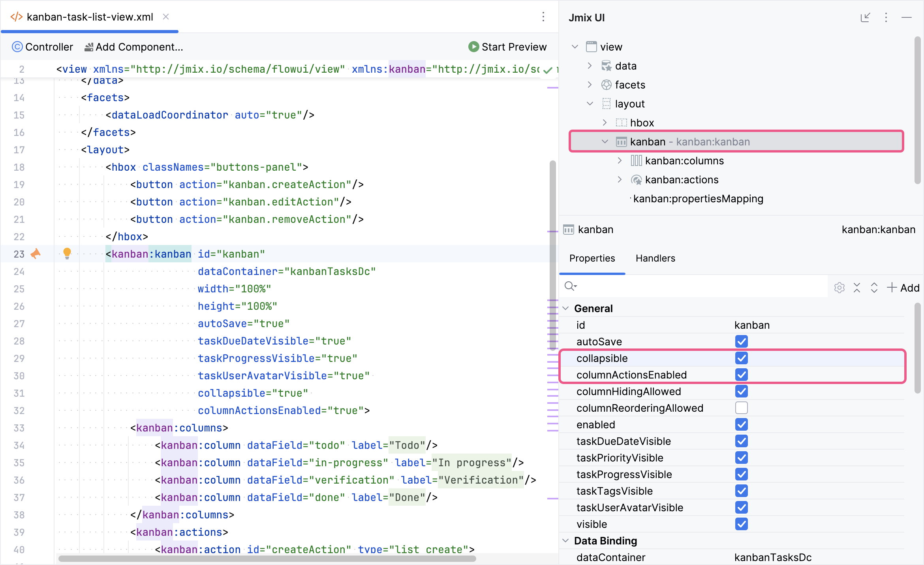Select the kanban component icon in hierarchy
924x565 pixels.
click(x=621, y=141)
